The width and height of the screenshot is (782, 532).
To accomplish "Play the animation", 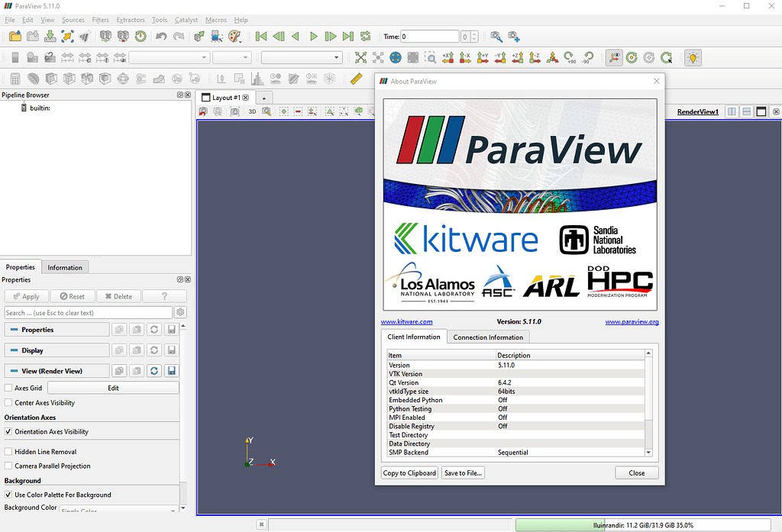I will (313, 36).
